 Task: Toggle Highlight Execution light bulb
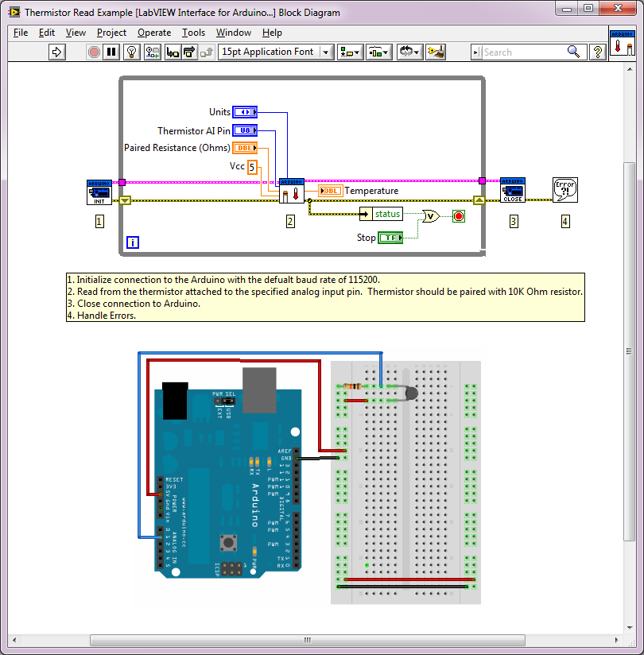click(x=132, y=52)
